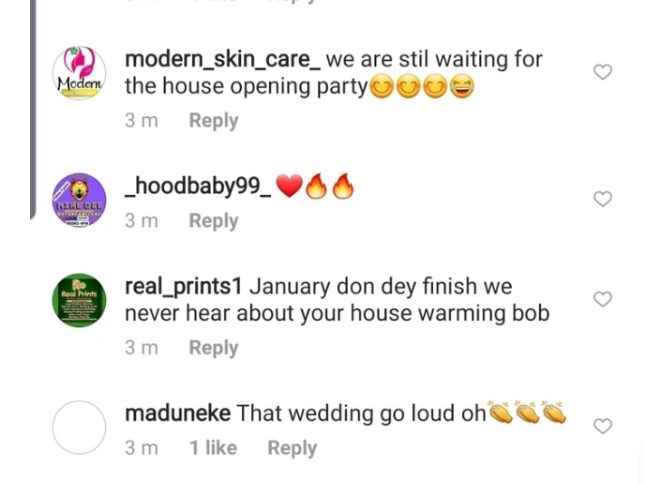Like maduneke's wedding comment
The image size is (660, 485).
pos(603,426)
